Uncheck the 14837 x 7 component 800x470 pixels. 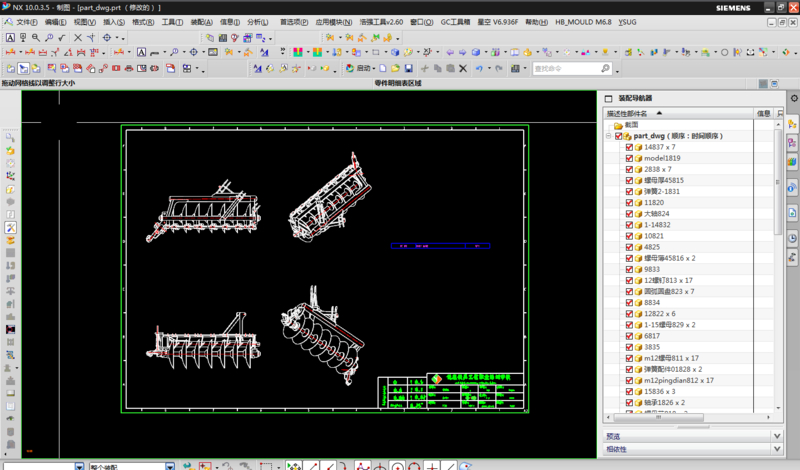point(629,147)
